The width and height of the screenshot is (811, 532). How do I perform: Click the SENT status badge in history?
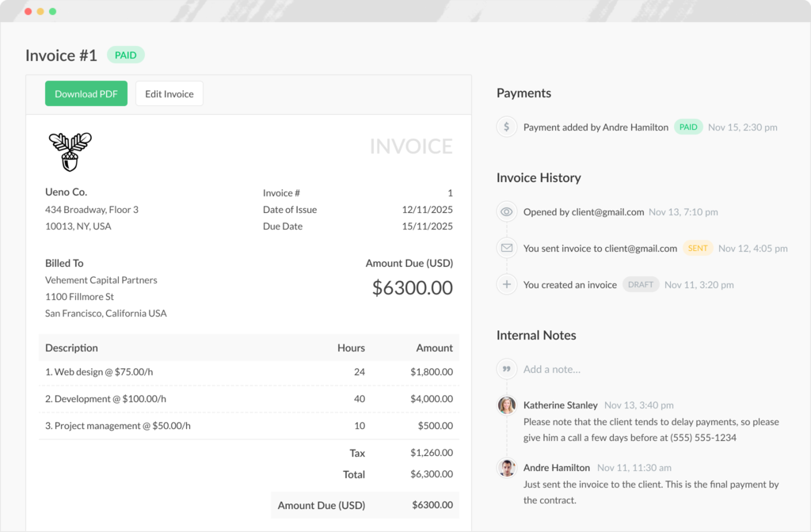pyautogui.click(x=698, y=248)
